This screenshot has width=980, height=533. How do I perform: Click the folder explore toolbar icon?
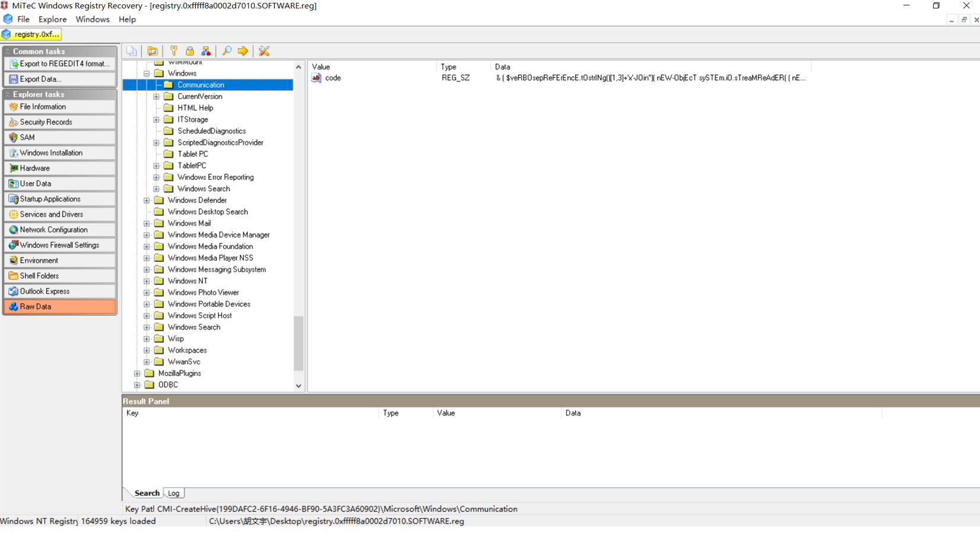pyautogui.click(x=153, y=51)
